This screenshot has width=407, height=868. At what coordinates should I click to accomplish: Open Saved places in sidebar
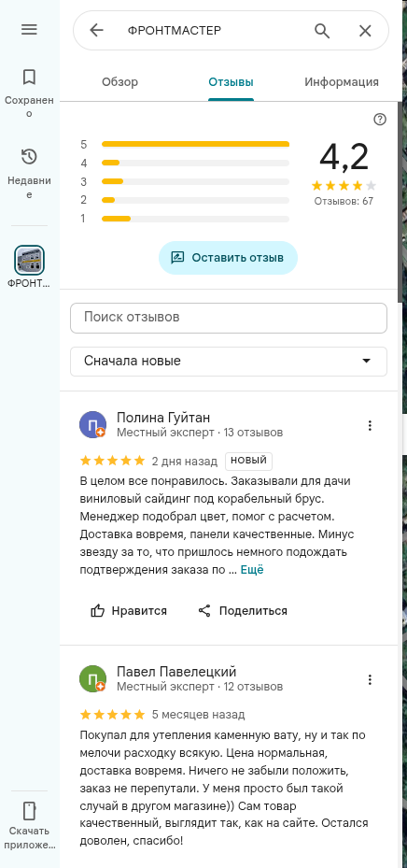pyautogui.click(x=29, y=92)
